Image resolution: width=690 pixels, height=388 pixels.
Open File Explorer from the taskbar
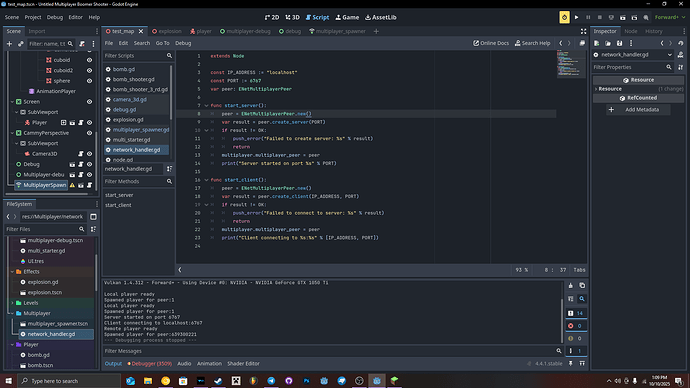pyautogui.click(x=148, y=381)
